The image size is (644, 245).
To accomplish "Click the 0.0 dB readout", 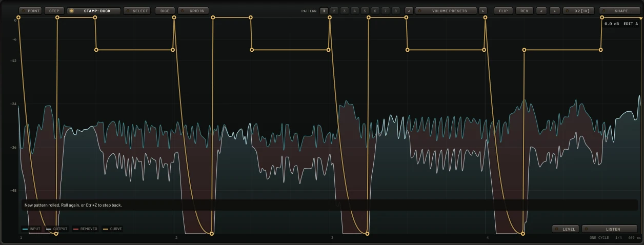I will (612, 24).
